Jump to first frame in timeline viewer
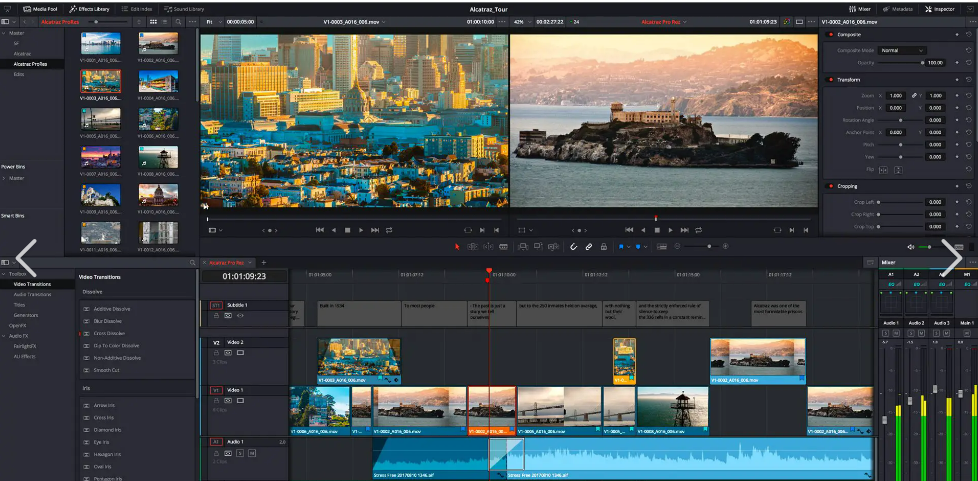The height and width of the screenshot is (481, 978). click(x=629, y=230)
